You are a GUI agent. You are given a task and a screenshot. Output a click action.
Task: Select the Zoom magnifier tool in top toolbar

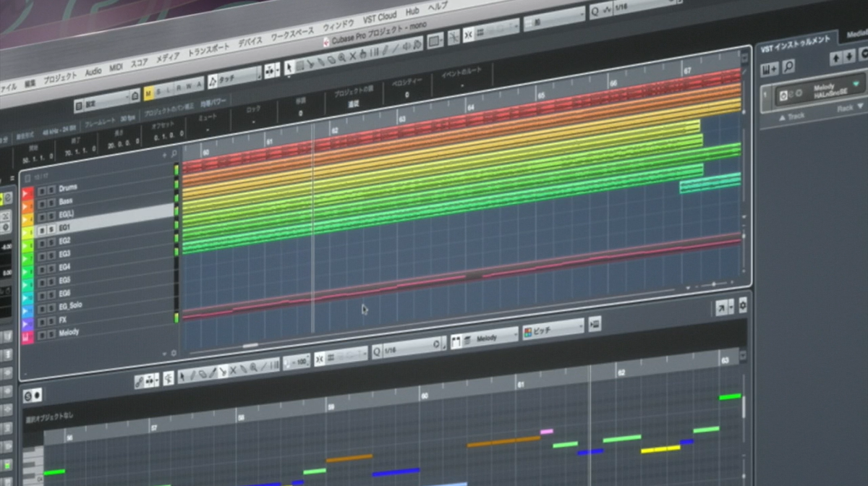[x=341, y=59]
